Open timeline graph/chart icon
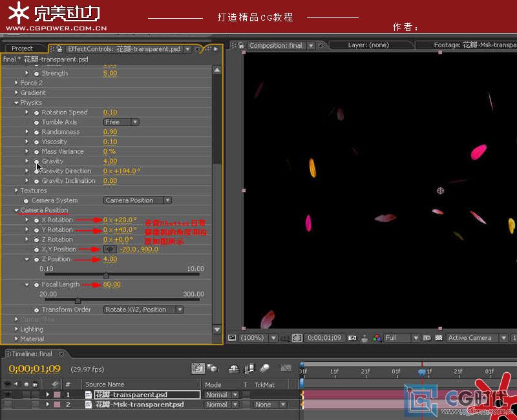517x420 pixels. pos(286,368)
